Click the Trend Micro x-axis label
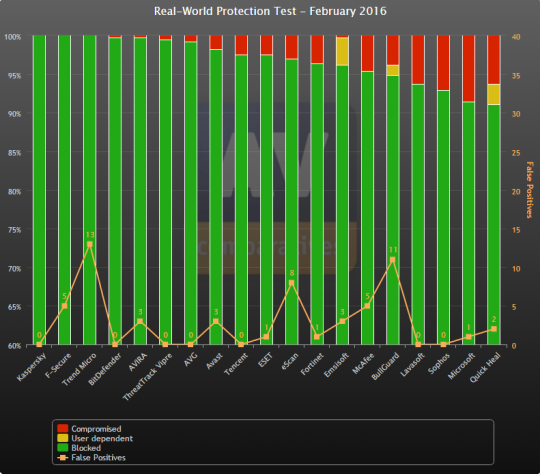The width and height of the screenshot is (540, 474). [79, 369]
